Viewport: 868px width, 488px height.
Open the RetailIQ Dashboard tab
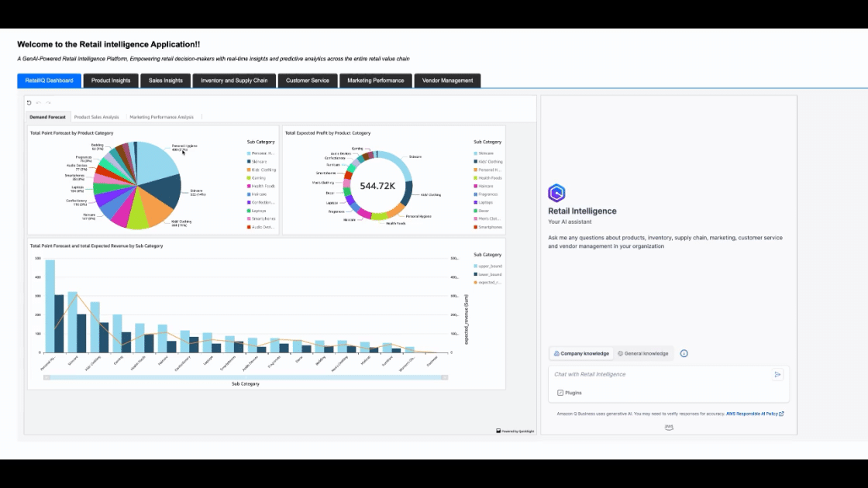pos(50,81)
